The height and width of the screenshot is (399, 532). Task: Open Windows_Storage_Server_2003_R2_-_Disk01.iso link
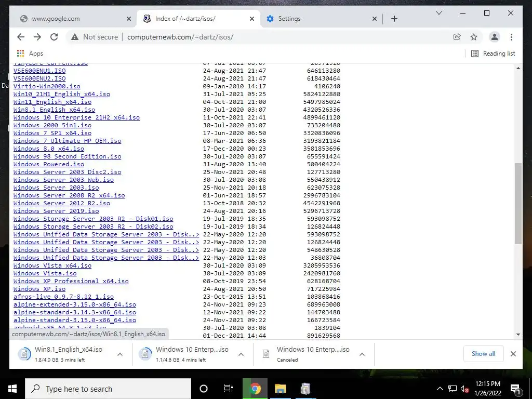click(94, 219)
